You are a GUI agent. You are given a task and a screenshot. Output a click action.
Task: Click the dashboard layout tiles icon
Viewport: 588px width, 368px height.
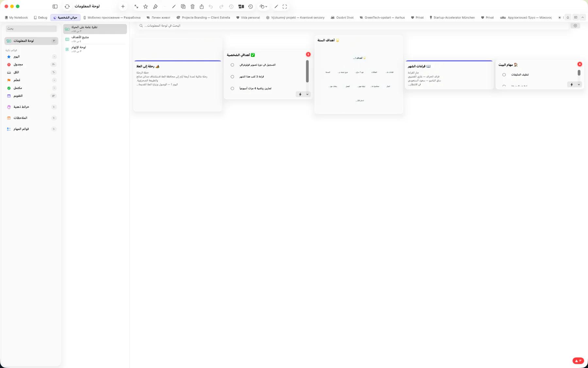241,7
